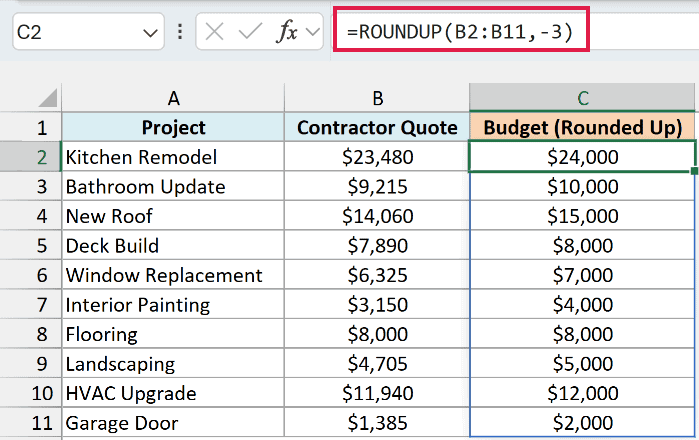Click the three-dot formula bar handle
The height and width of the screenshot is (440, 699).
[x=180, y=32]
